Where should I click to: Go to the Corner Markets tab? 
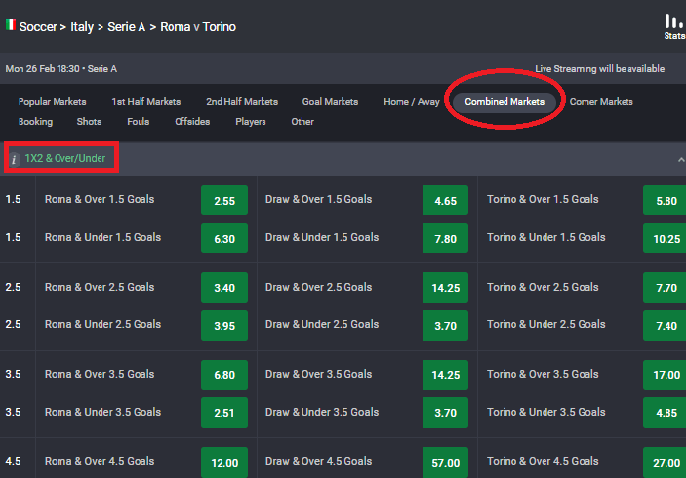pos(600,102)
